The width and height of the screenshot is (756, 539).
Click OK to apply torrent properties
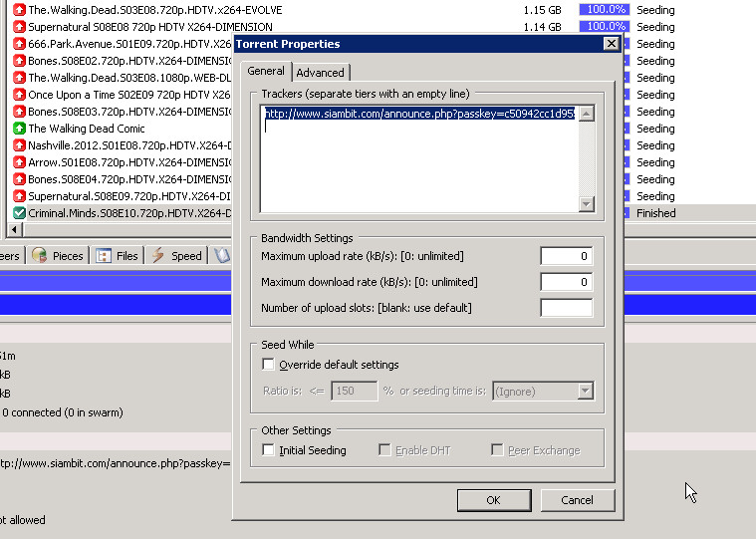494,500
